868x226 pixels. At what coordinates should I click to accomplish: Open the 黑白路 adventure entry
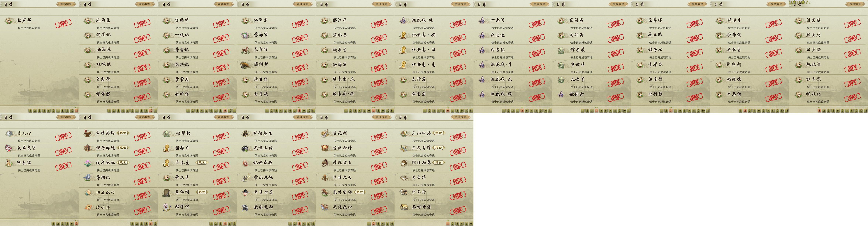(x=434, y=180)
